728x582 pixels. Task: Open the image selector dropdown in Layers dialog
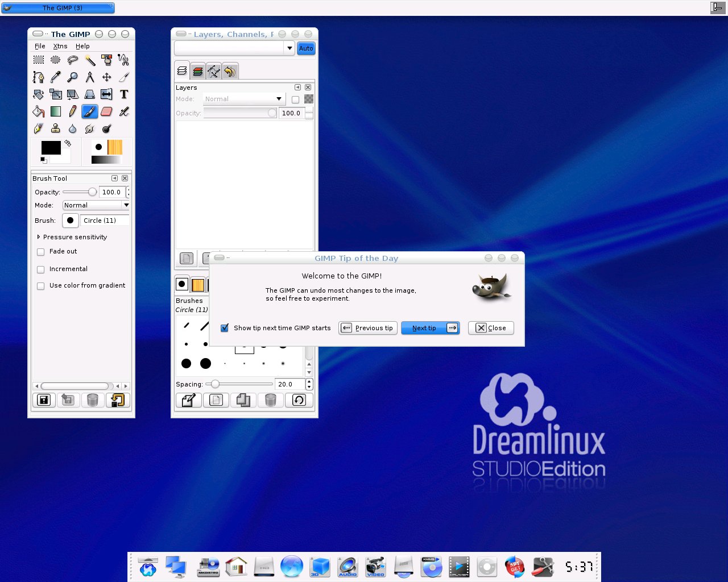pos(234,48)
